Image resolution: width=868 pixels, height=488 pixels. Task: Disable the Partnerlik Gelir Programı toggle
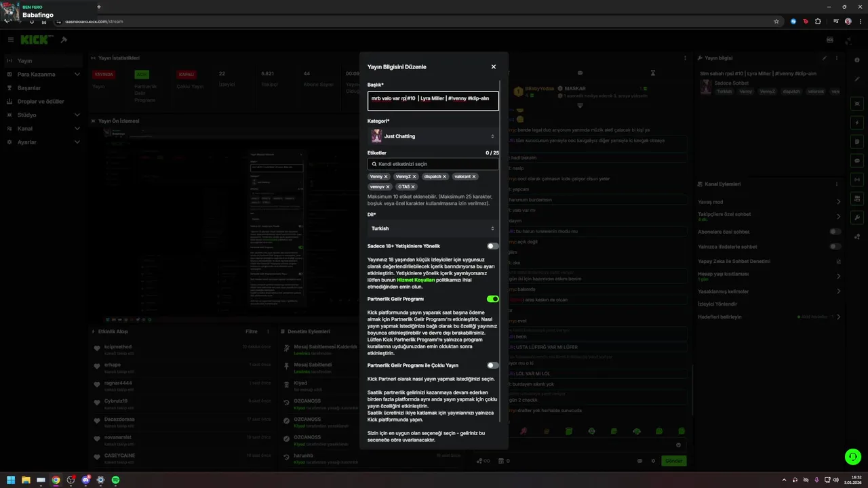[x=492, y=299]
